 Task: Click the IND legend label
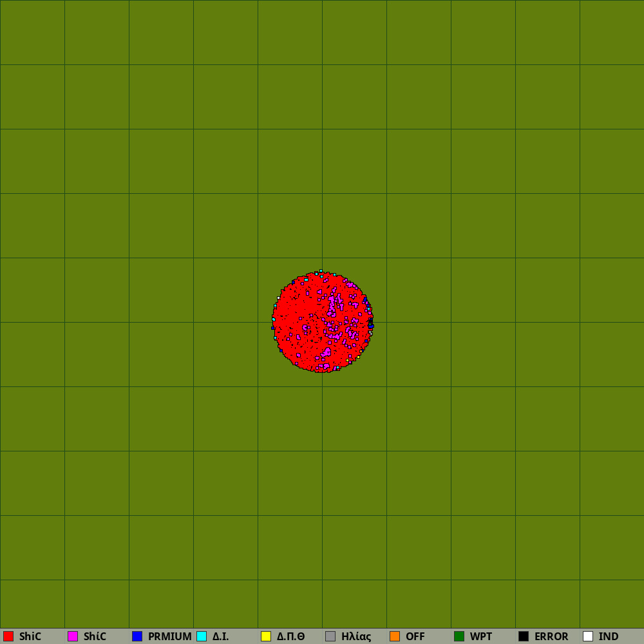(609, 636)
